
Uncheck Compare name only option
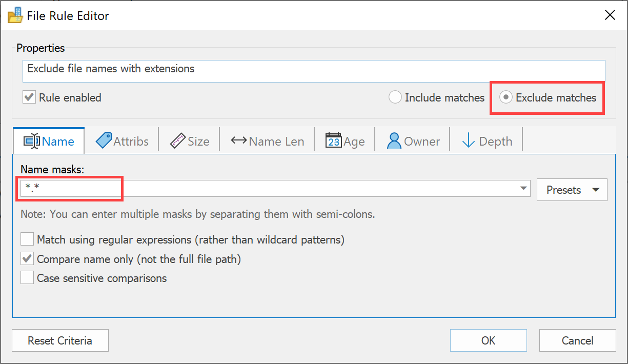[27, 259]
